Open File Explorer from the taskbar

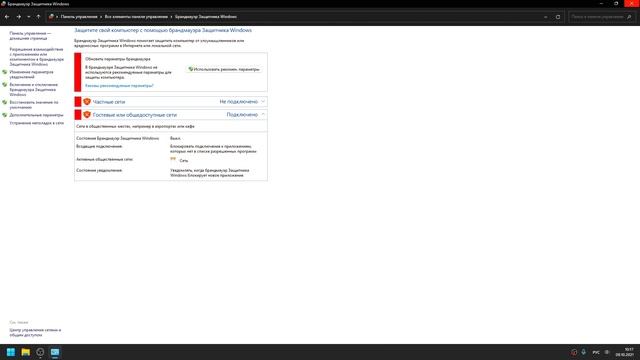(x=25, y=352)
